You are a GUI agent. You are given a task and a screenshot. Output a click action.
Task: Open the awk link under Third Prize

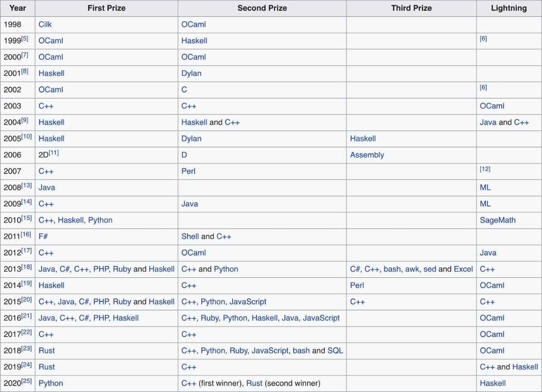tap(412, 269)
